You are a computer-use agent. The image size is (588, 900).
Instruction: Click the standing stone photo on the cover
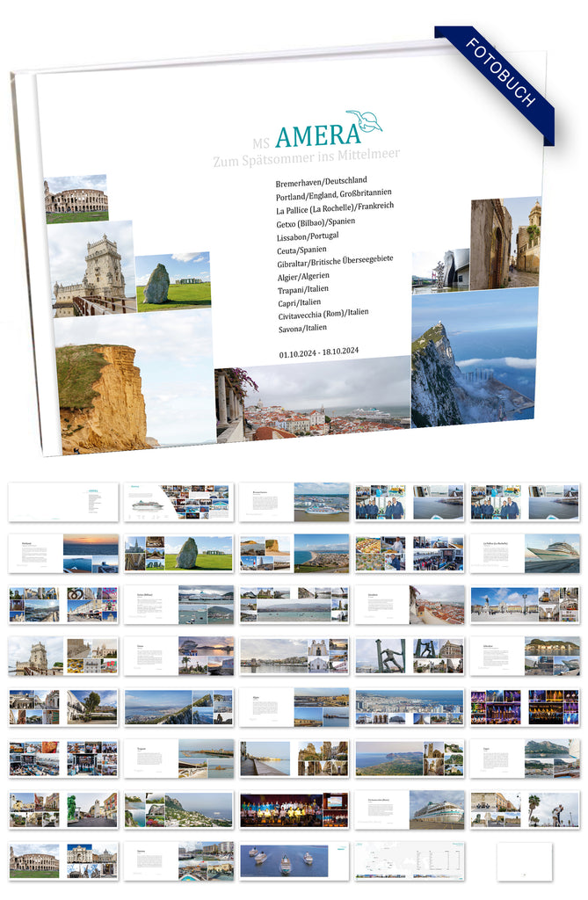click(173, 282)
